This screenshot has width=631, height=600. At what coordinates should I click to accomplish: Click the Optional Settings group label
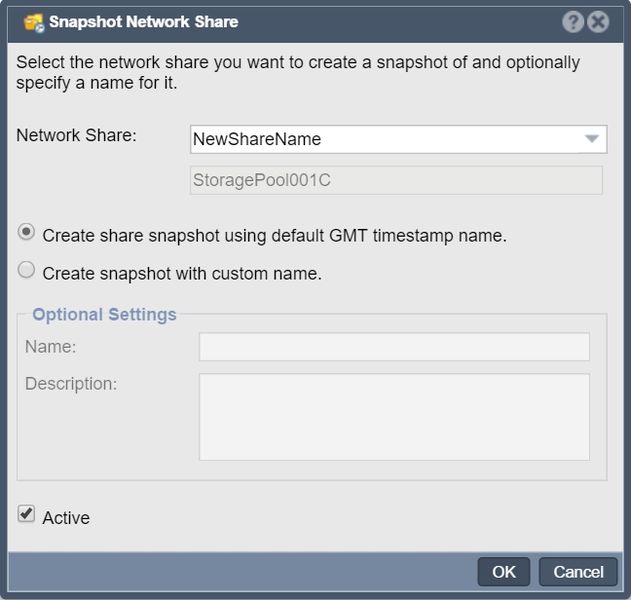click(x=104, y=314)
